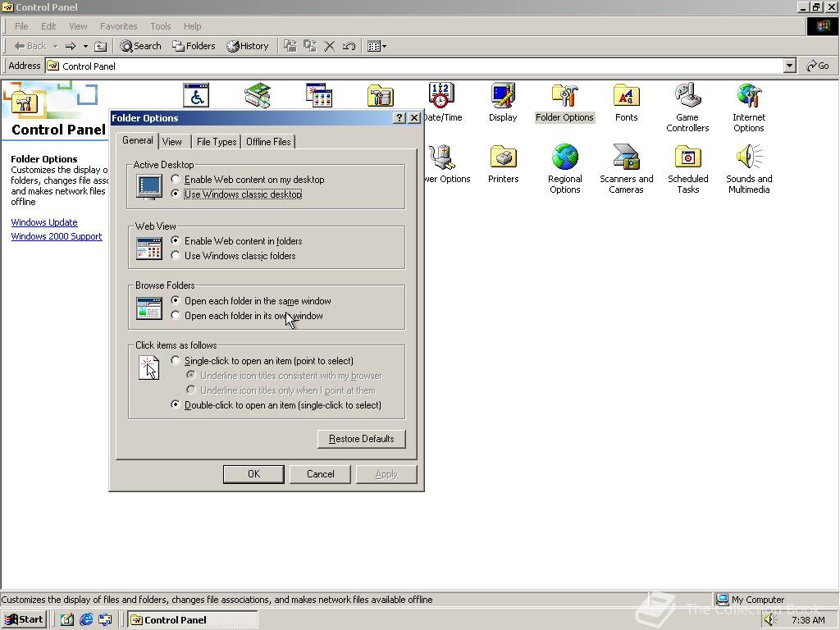Click the Up folder toolbar icon

click(100, 46)
